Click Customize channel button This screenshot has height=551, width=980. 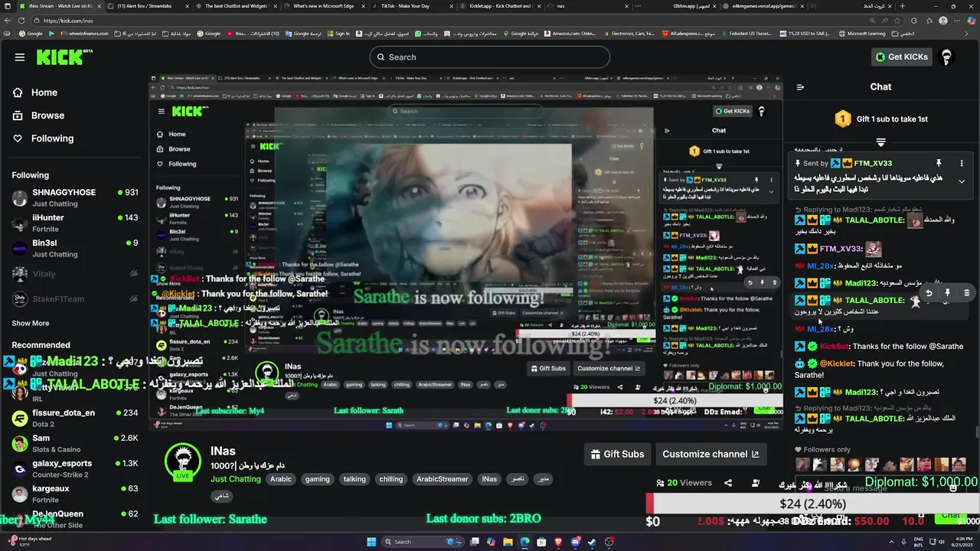pyautogui.click(x=710, y=454)
